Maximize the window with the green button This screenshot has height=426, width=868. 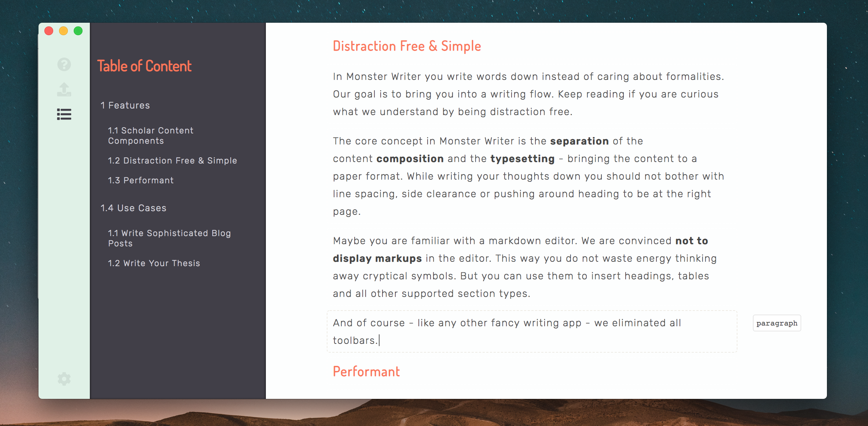click(78, 31)
